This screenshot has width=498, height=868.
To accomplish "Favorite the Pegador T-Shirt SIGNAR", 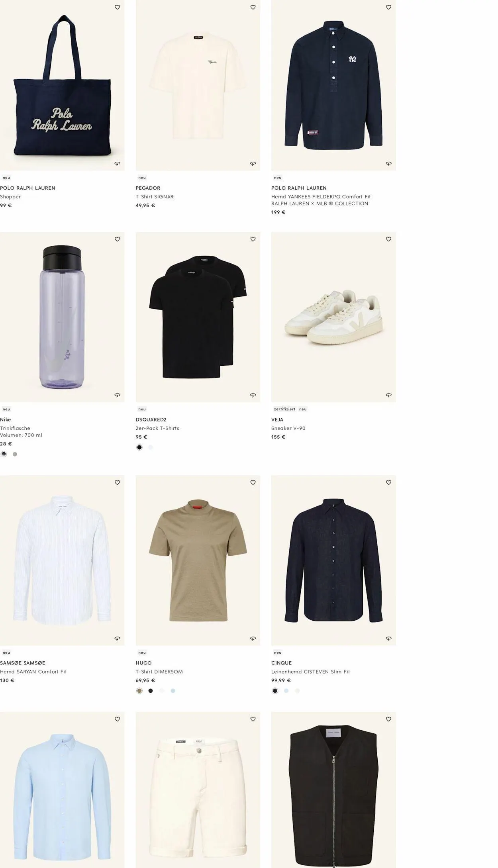I will 253,7.
